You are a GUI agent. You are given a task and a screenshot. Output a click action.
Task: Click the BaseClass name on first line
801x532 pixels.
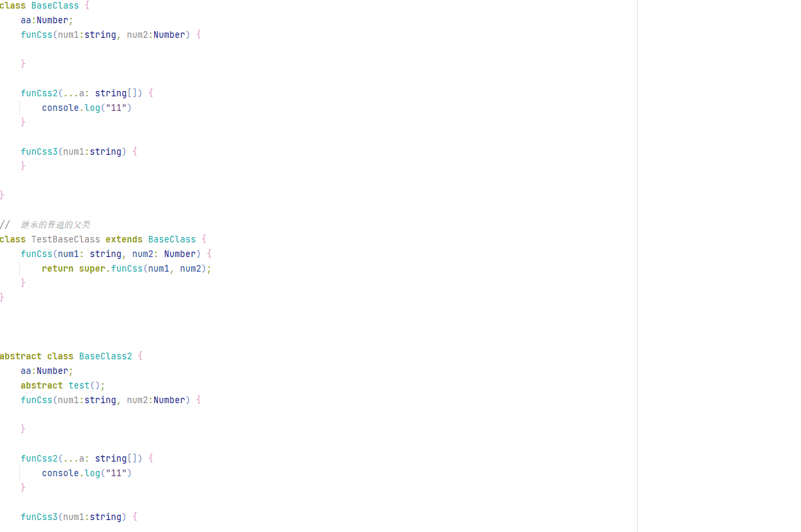[54, 5]
